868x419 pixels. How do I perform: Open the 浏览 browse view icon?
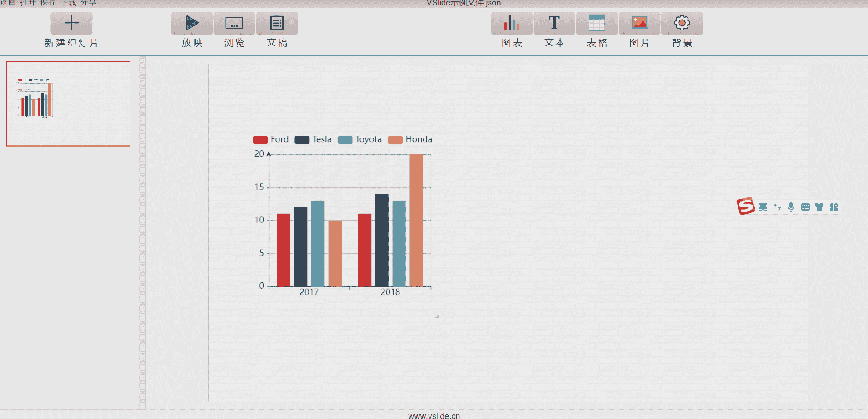234,23
